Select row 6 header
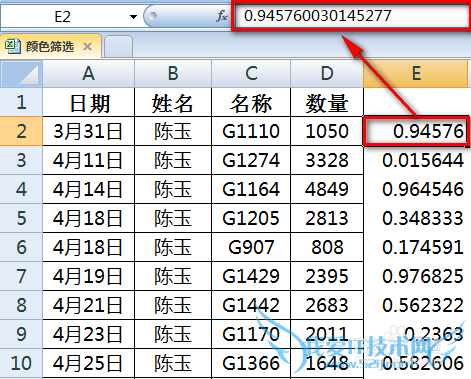This screenshot has height=379, width=471. pos(21,247)
